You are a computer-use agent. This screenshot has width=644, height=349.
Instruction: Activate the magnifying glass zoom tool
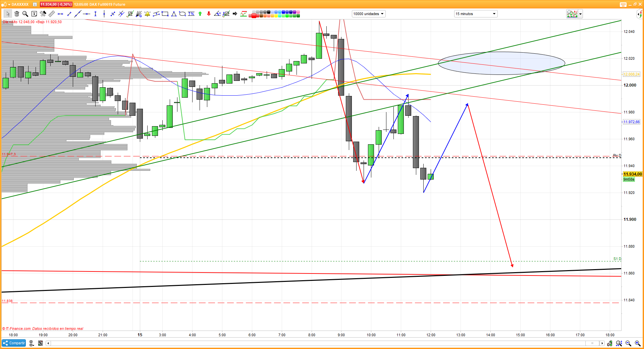[x=25, y=14]
